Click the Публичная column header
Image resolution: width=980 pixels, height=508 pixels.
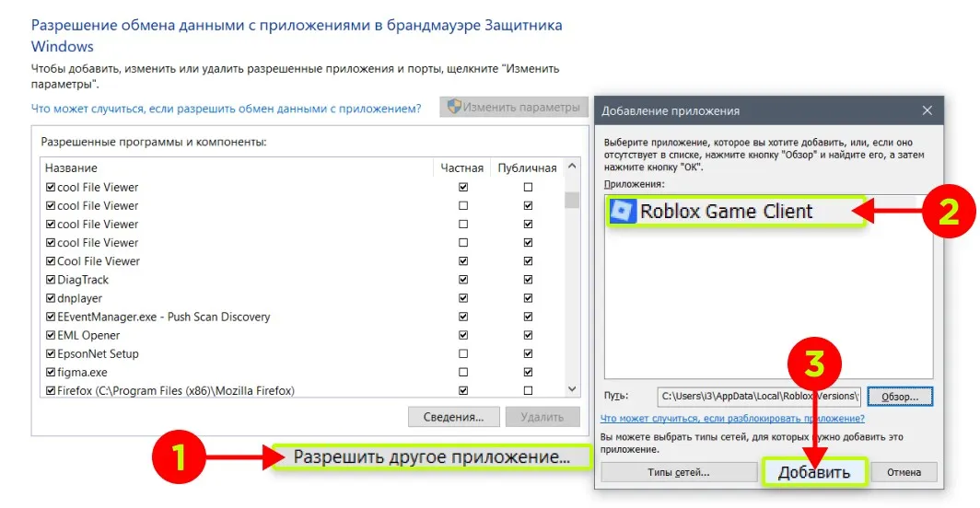527,167
